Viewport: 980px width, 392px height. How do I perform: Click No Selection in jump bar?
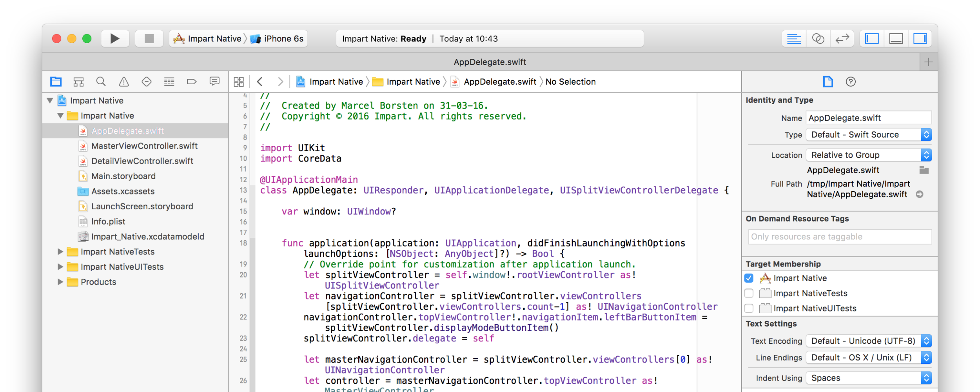click(570, 82)
